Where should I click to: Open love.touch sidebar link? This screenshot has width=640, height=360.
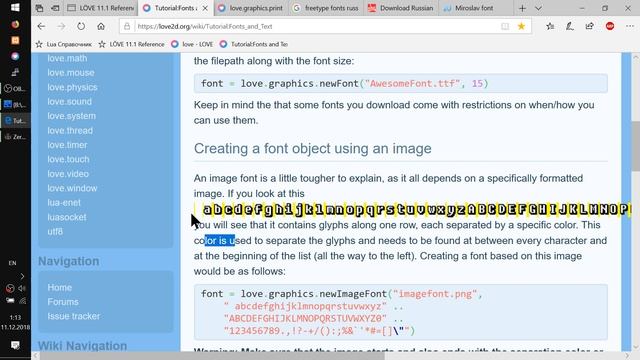68,159
